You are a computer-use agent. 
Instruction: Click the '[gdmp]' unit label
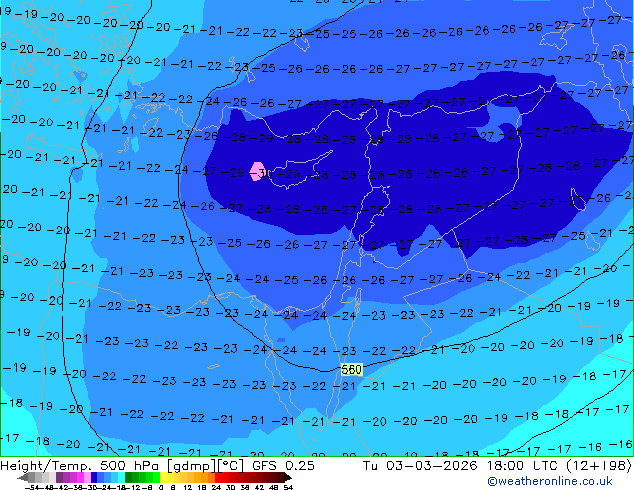click(x=192, y=466)
